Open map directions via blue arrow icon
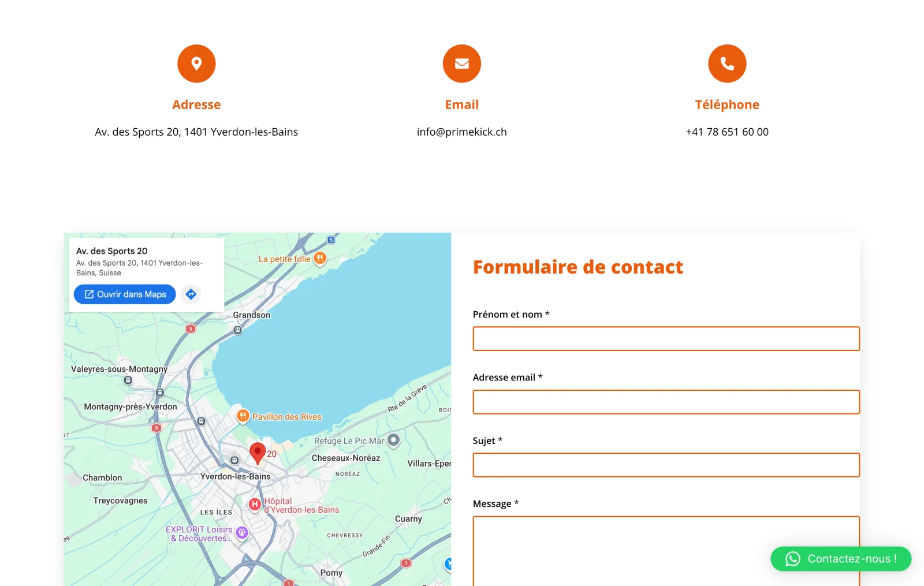This screenshot has width=924, height=586. click(191, 294)
